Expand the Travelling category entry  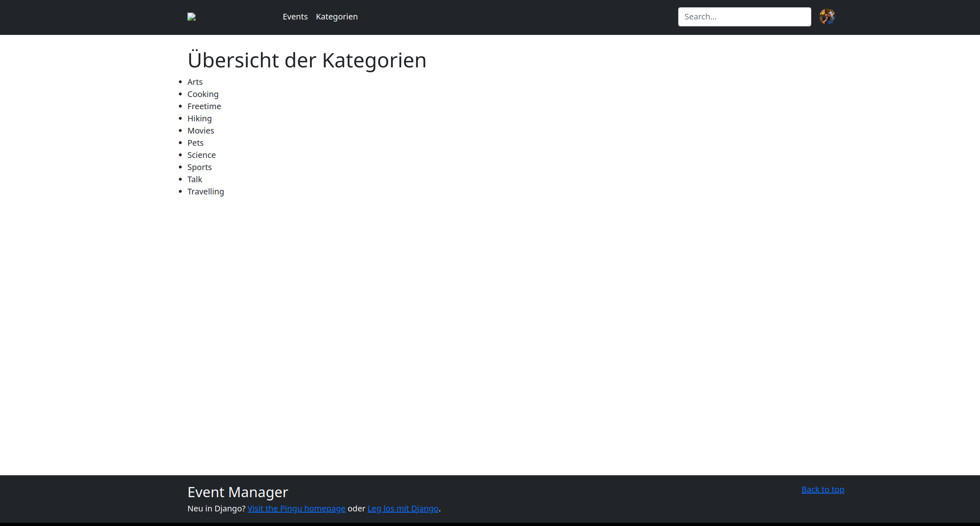pos(205,191)
